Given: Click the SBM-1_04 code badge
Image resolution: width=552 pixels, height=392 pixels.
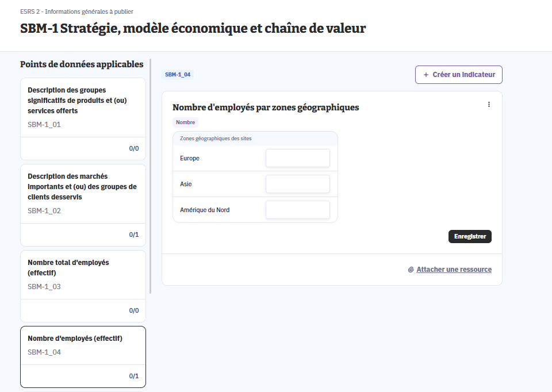Looking at the screenshot, I should pyautogui.click(x=177, y=75).
